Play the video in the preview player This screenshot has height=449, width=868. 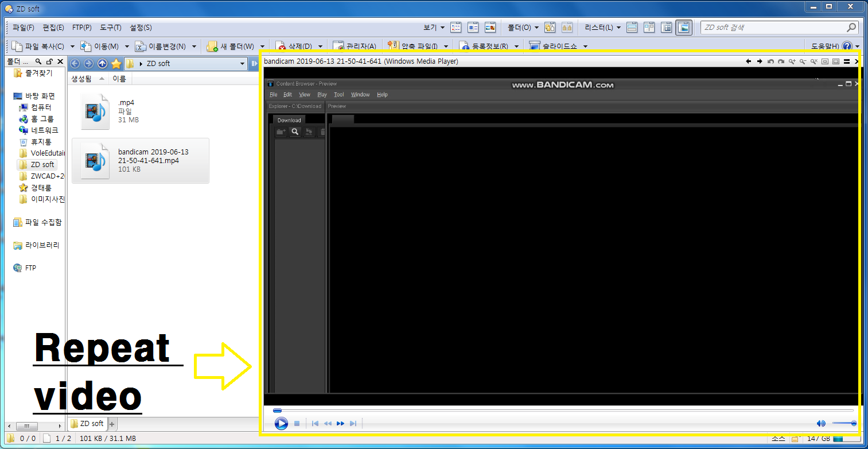click(281, 424)
